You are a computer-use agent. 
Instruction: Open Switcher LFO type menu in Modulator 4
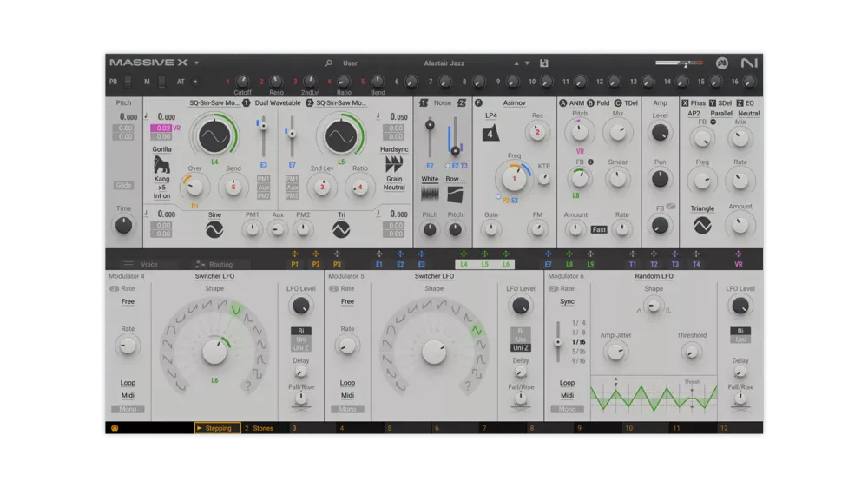pyautogui.click(x=214, y=276)
